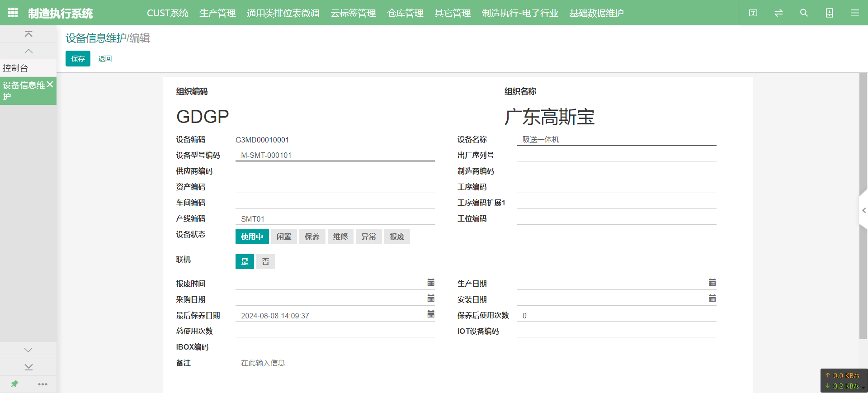Click the 资产编码 input field

335,187
